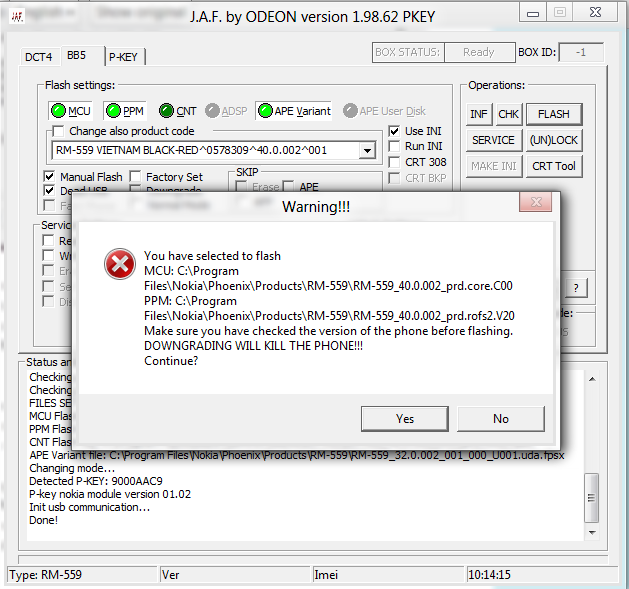Click the BOX ID value field

pyautogui.click(x=581, y=53)
